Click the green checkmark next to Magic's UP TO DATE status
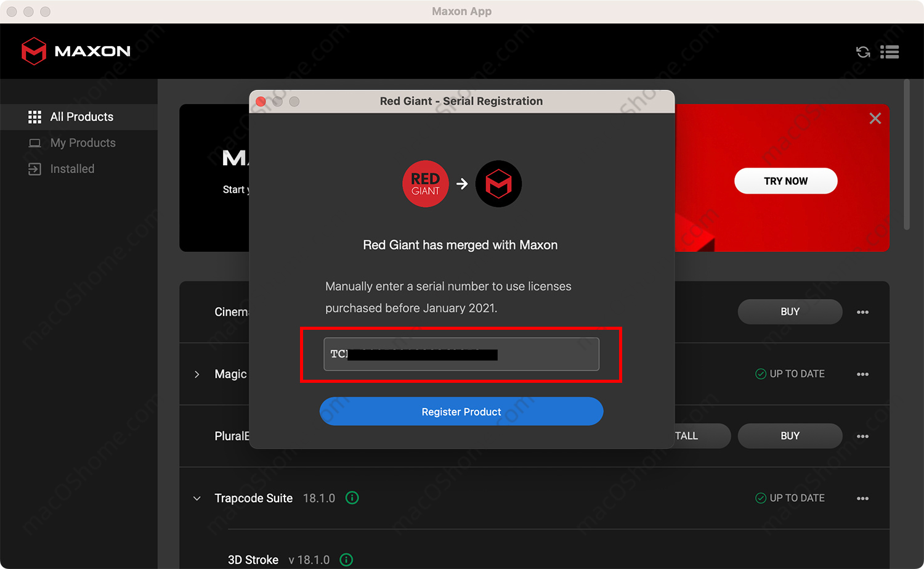 point(760,374)
